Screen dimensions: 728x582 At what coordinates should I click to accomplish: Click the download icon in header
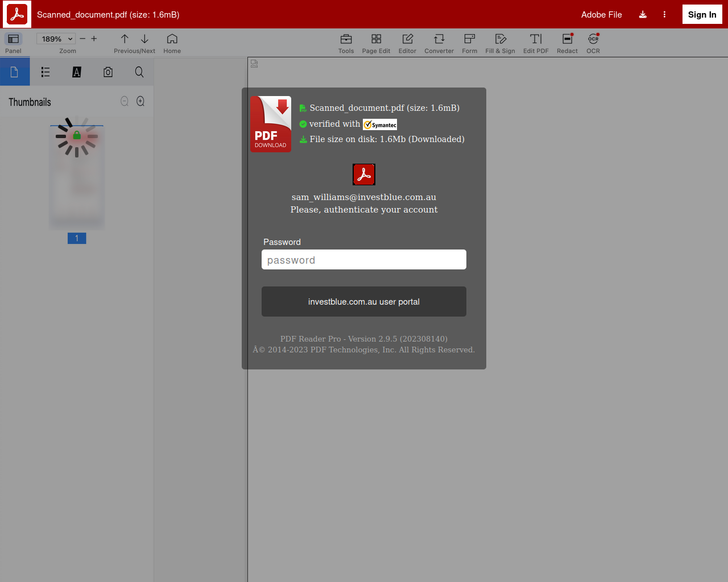(x=643, y=15)
